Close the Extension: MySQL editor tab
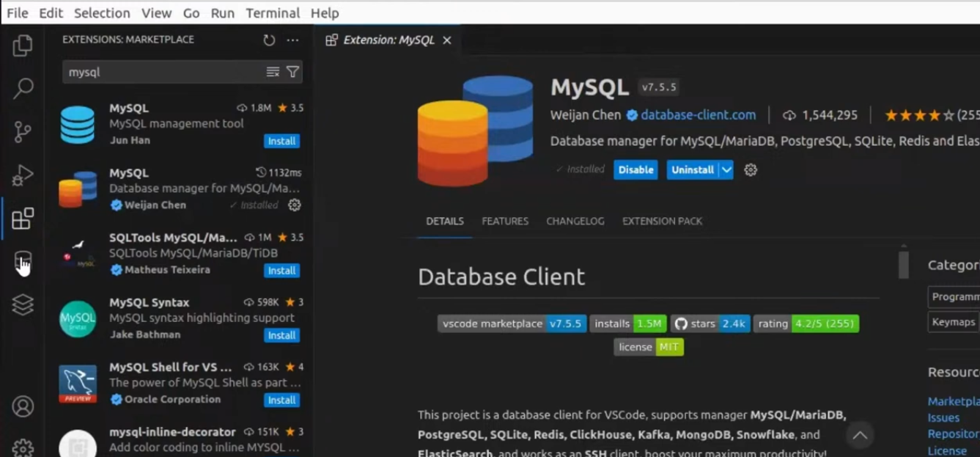980x457 pixels. 447,40
